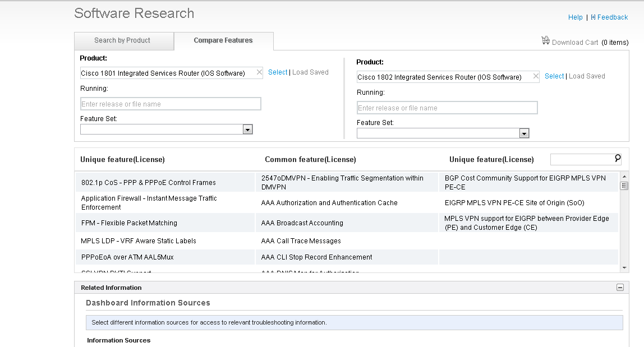The image size is (644, 347).
Task: Clear the Cisco 1802 product field
Action: point(536,76)
